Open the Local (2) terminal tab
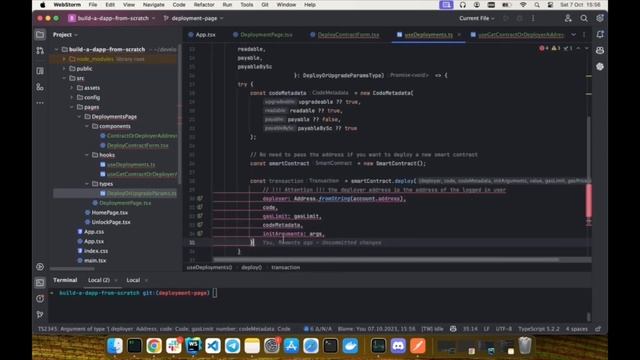 pos(99,280)
